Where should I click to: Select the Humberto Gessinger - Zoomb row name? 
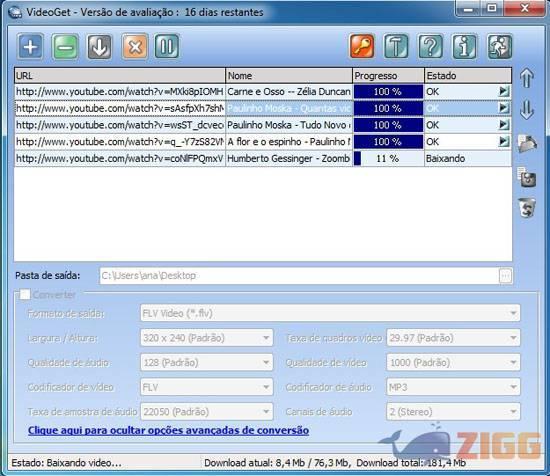289,159
